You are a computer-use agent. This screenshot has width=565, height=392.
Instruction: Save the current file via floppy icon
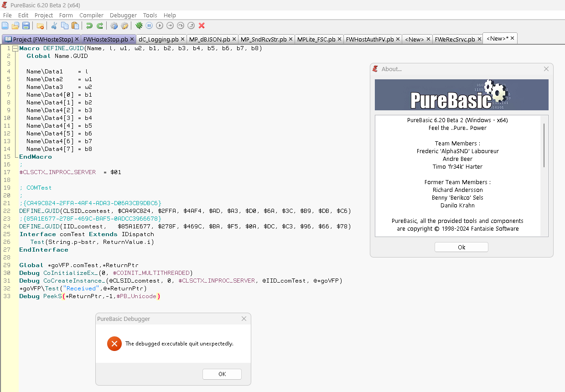click(x=26, y=26)
